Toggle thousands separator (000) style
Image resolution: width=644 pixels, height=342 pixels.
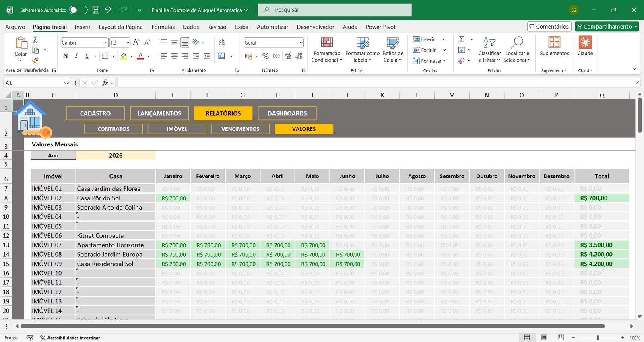[x=276, y=56]
